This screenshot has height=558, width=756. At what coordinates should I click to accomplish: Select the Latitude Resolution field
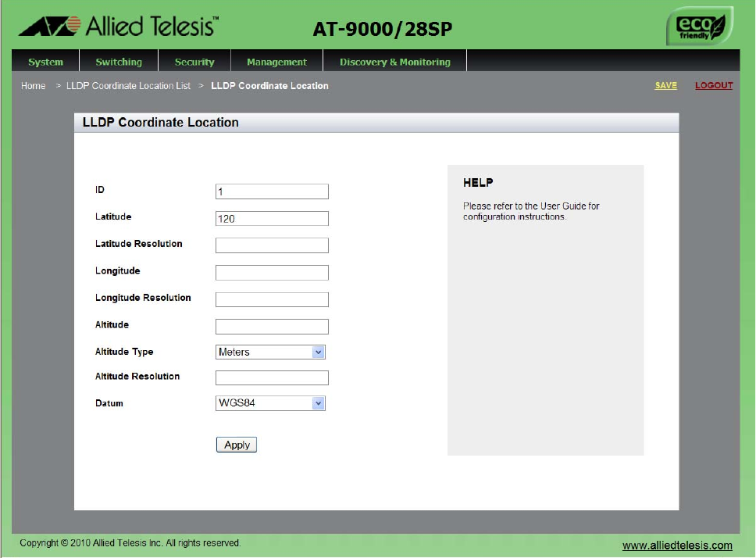(x=272, y=245)
